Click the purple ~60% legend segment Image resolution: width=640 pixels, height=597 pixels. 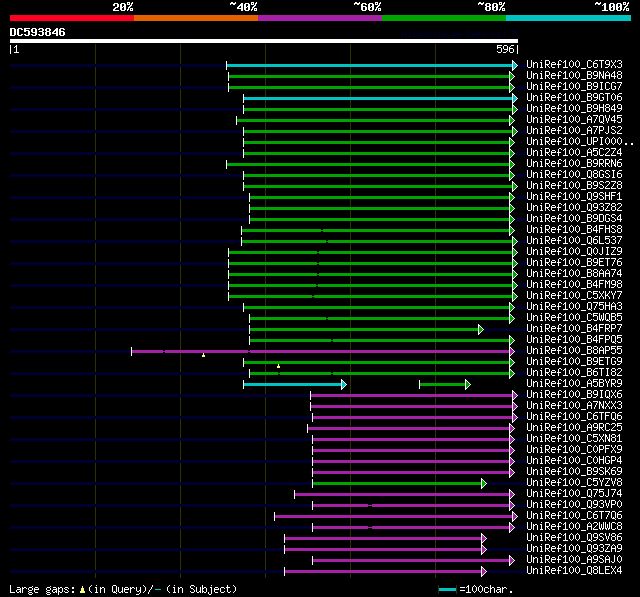[x=320, y=18]
